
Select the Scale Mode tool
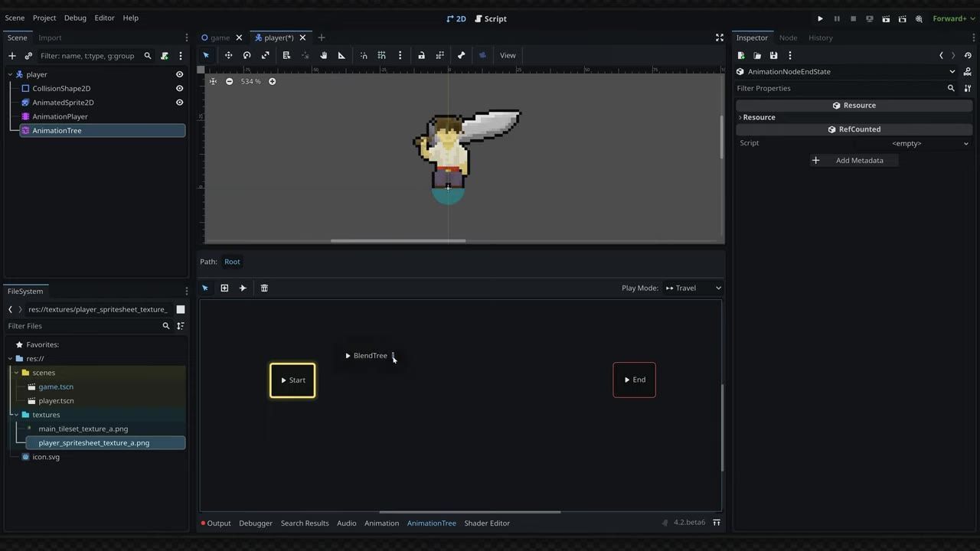(265, 55)
